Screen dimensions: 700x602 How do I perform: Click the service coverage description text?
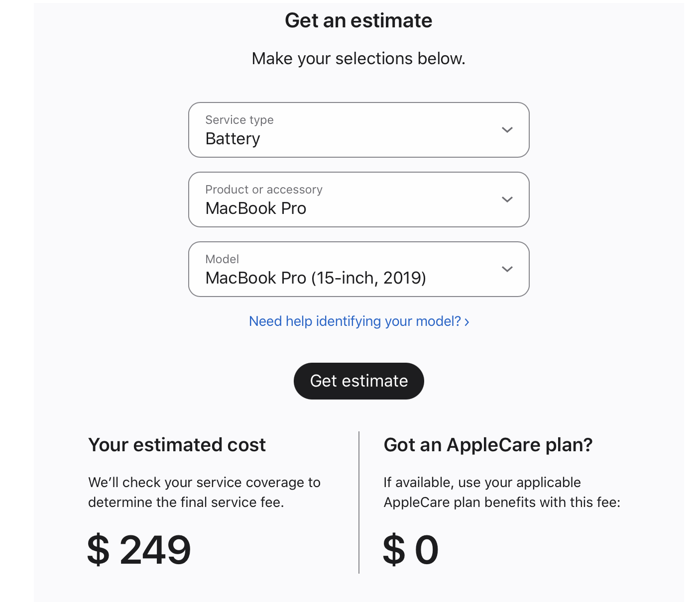[204, 492]
